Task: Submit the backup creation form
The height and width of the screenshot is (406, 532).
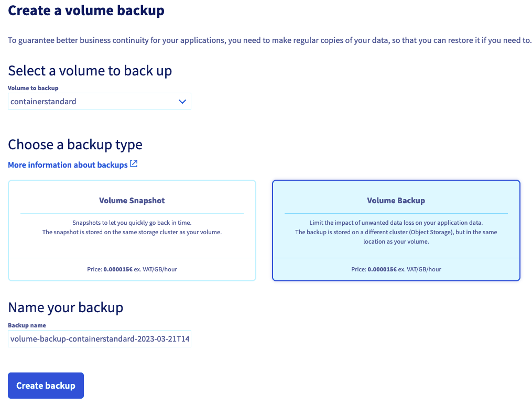Action: 46,385
